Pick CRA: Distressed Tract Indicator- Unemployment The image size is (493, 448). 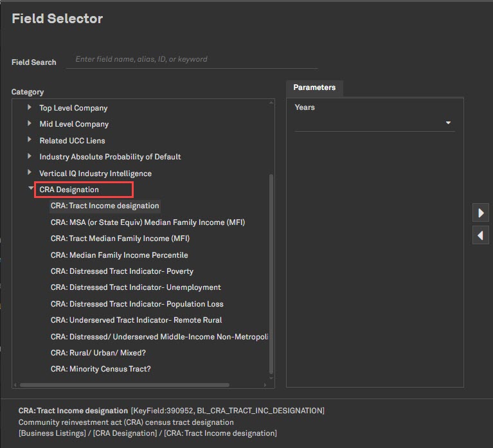click(136, 287)
